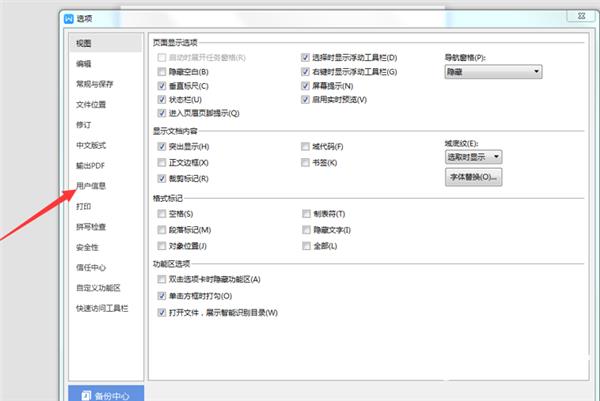This screenshot has height=401, width=600.
Task: Enable 段落标记(M) checkbox
Action: pyautogui.click(x=162, y=230)
